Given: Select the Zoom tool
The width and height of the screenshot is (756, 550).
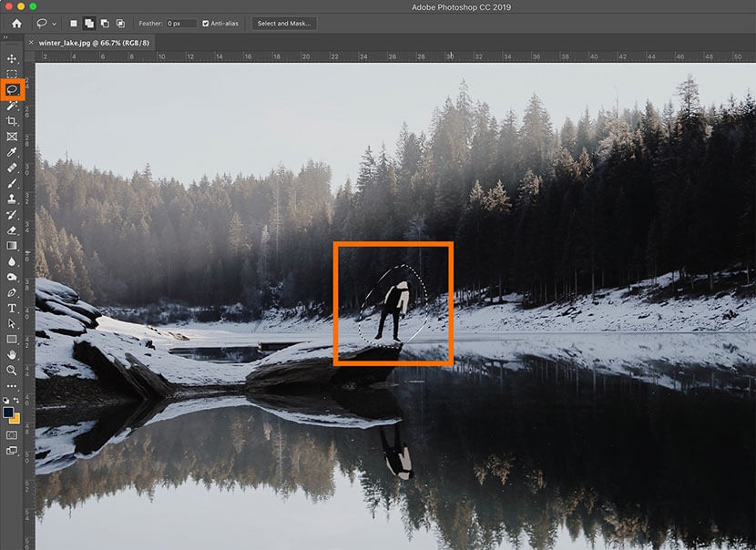Looking at the screenshot, I should pyautogui.click(x=12, y=371).
